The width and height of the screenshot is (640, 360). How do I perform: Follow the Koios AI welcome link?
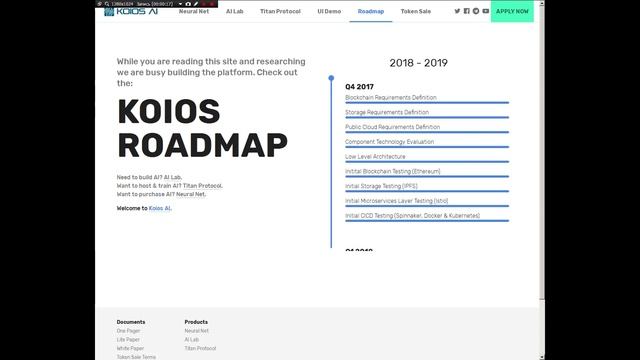tap(160, 208)
